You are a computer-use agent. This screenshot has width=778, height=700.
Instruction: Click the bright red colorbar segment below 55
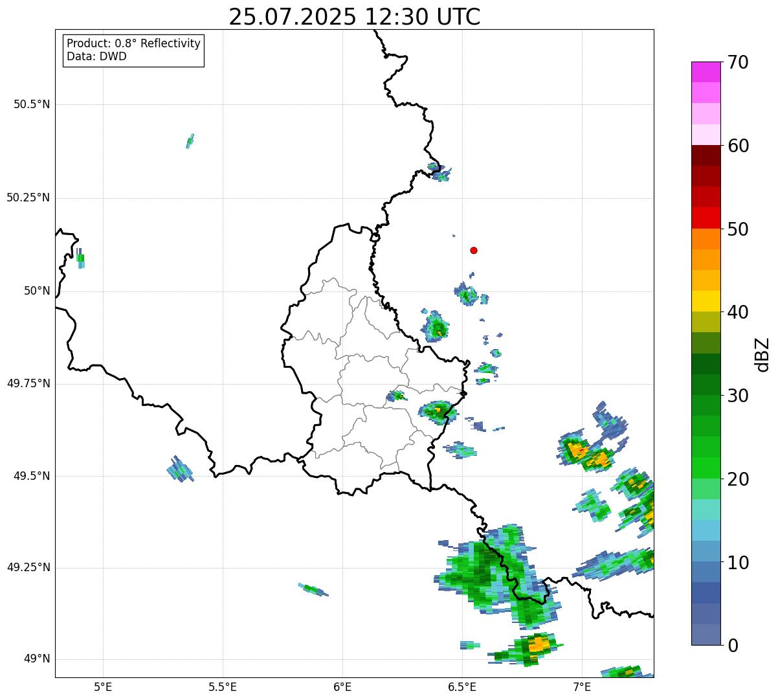coord(706,218)
